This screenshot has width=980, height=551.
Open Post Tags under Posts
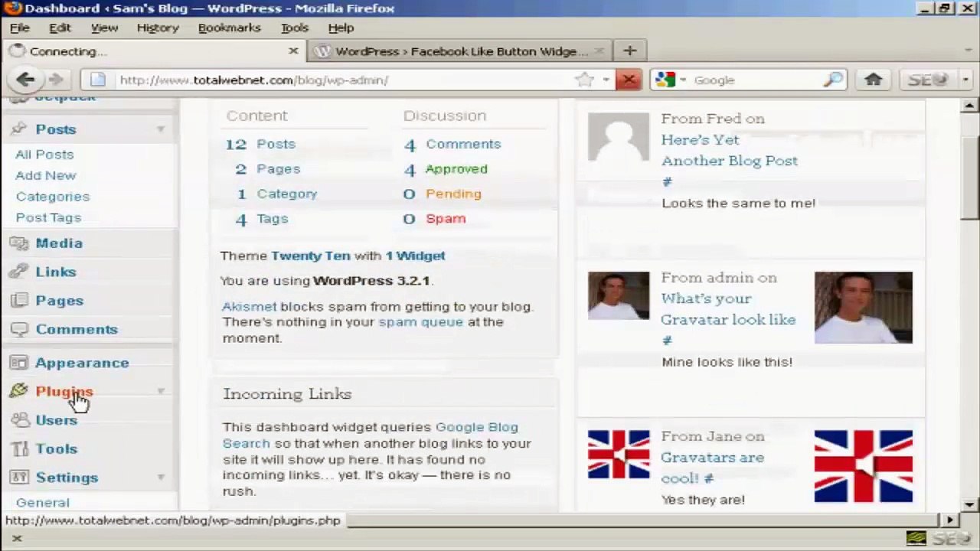48,217
